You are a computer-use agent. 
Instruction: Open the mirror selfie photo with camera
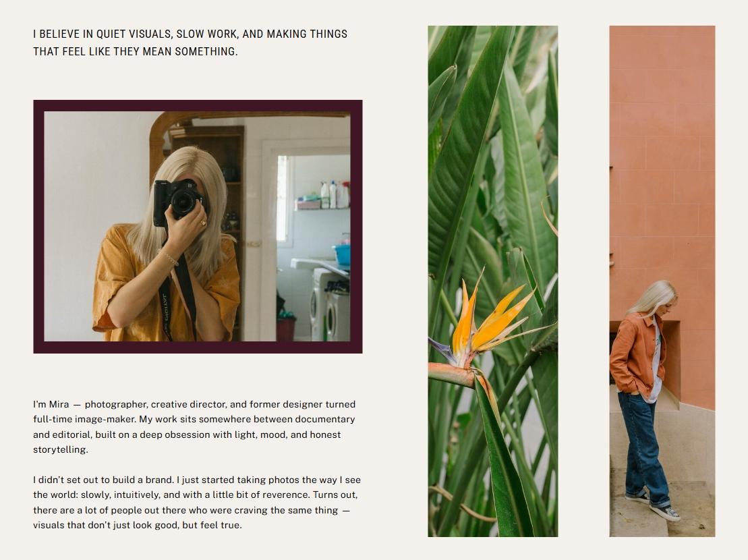pyautogui.click(x=197, y=226)
